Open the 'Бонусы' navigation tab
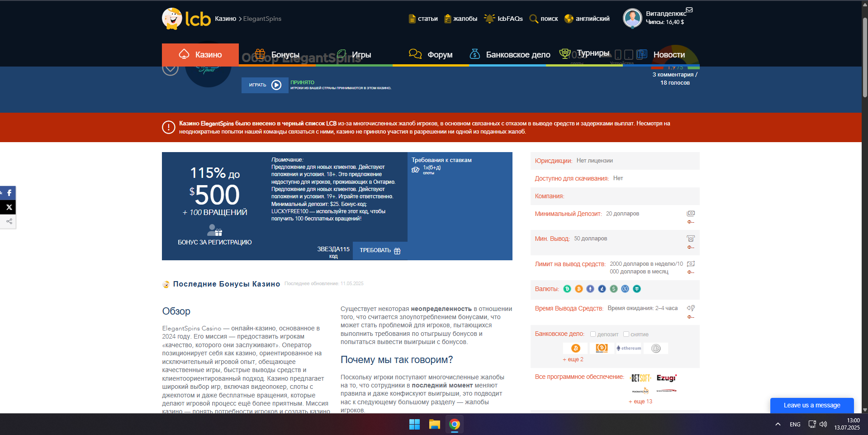 pyautogui.click(x=277, y=55)
